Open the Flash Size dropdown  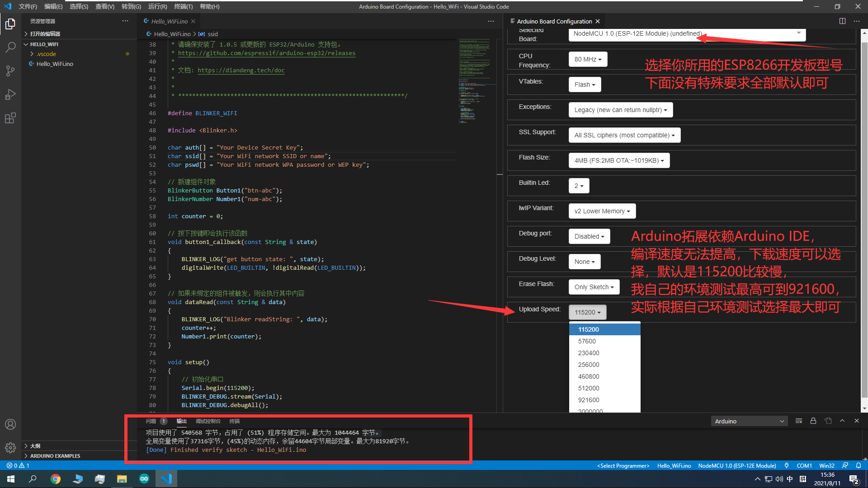point(619,160)
